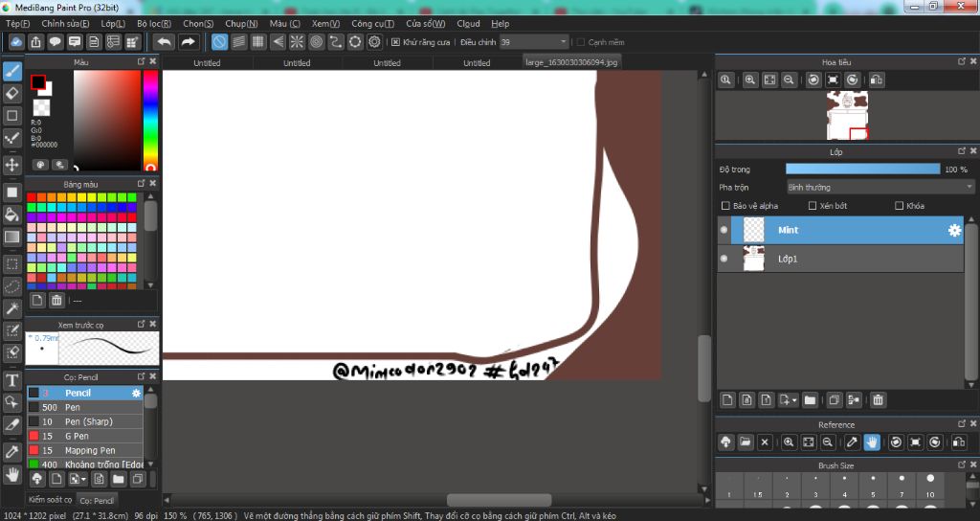
Task: Select the Eraser tool
Action: (x=11, y=93)
